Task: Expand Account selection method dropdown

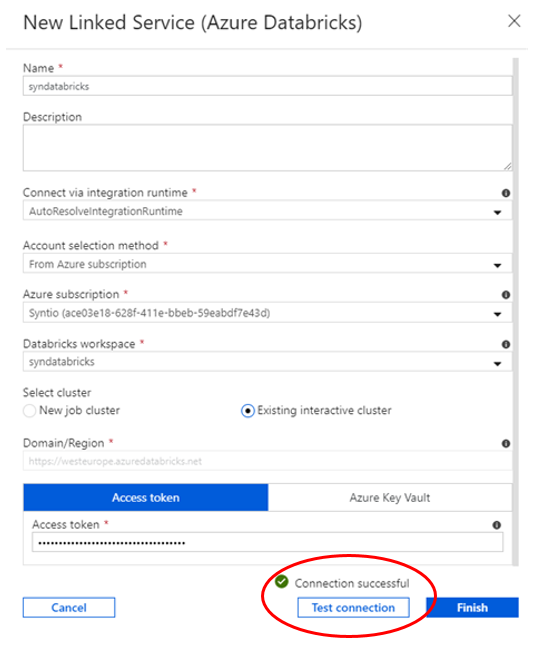Action: pyautogui.click(x=267, y=264)
